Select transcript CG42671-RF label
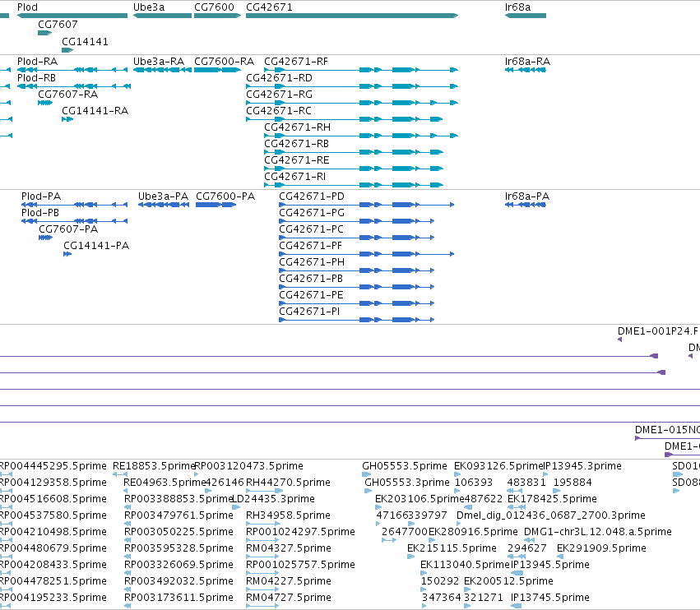This screenshot has height=610, width=700. pos(296,61)
